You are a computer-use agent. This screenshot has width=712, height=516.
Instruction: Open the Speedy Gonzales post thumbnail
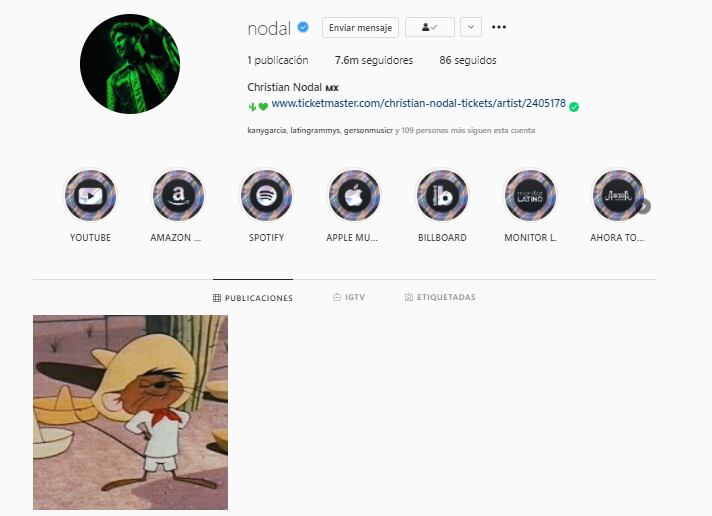[x=130, y=412]
